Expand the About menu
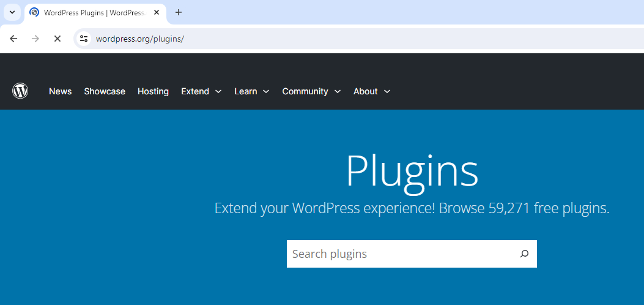This screenshot has width=644, height=305. tap(372, 91)
